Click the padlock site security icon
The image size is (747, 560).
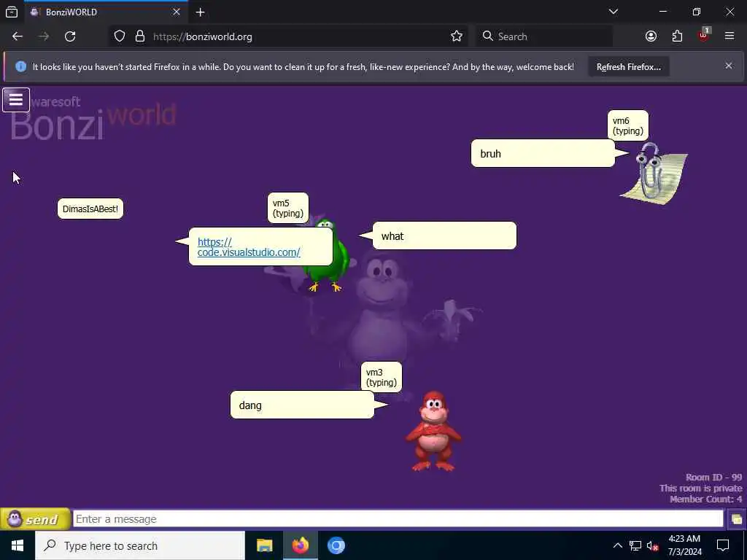point(139,36)
